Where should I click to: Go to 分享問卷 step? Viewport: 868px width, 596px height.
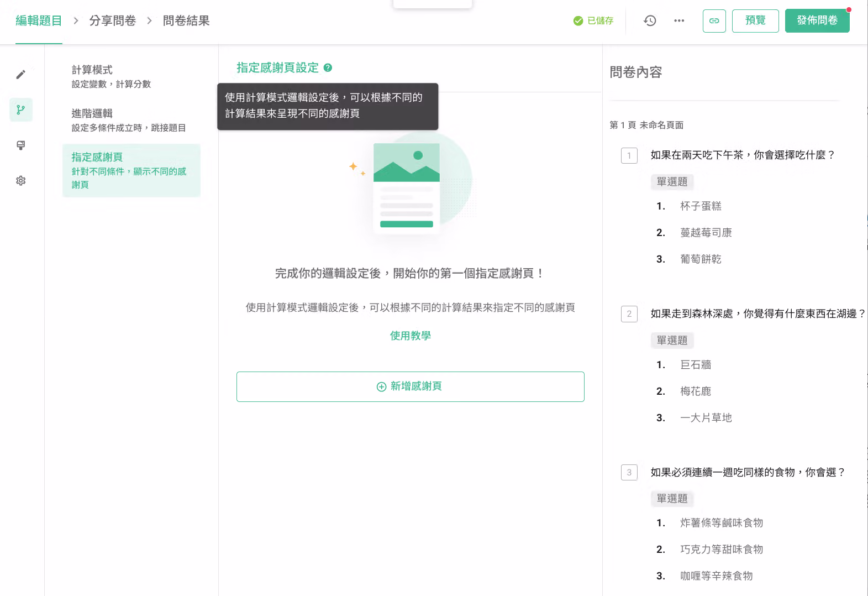(113, 21)
